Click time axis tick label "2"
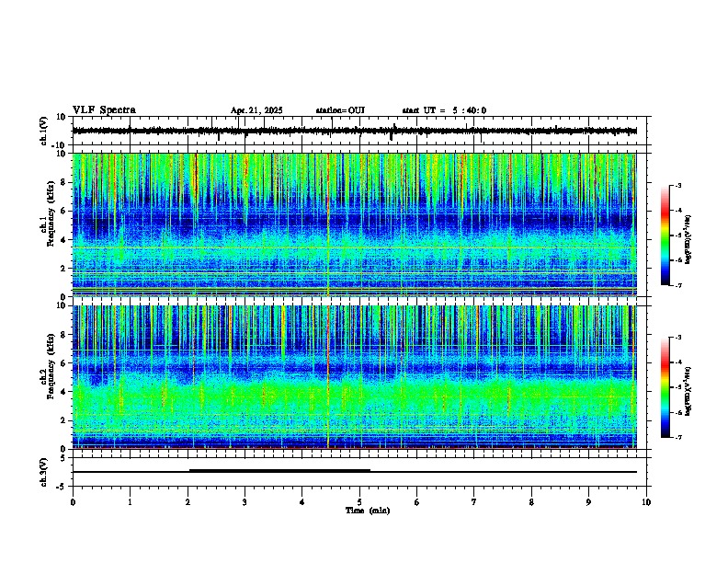This screenshot has width=728, height=563. tap(188, 502)
